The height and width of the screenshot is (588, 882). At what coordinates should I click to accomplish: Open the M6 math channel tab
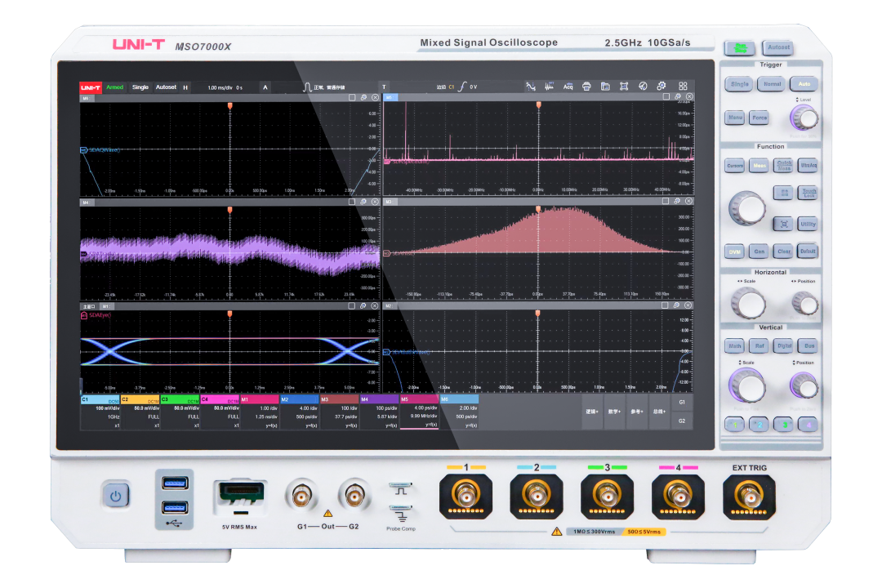pyautogui.click(x=460, y=412)
